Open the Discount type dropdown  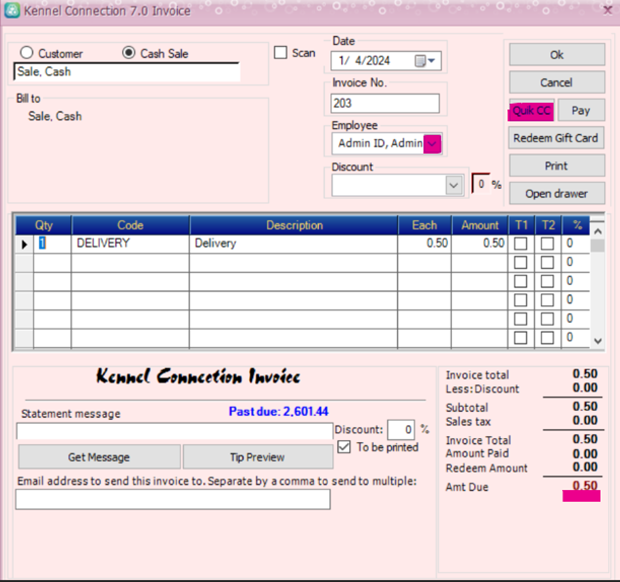pos(454,185)
